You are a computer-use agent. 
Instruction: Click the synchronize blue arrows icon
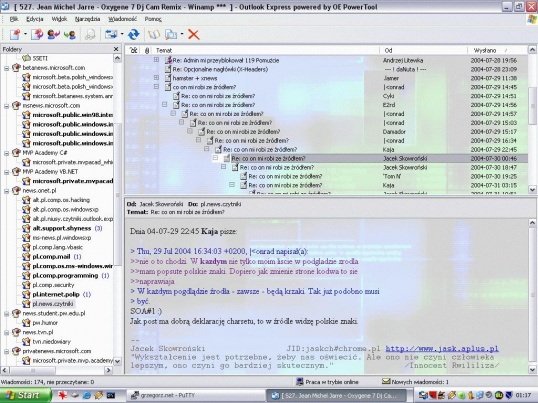(x=133, y=34)
